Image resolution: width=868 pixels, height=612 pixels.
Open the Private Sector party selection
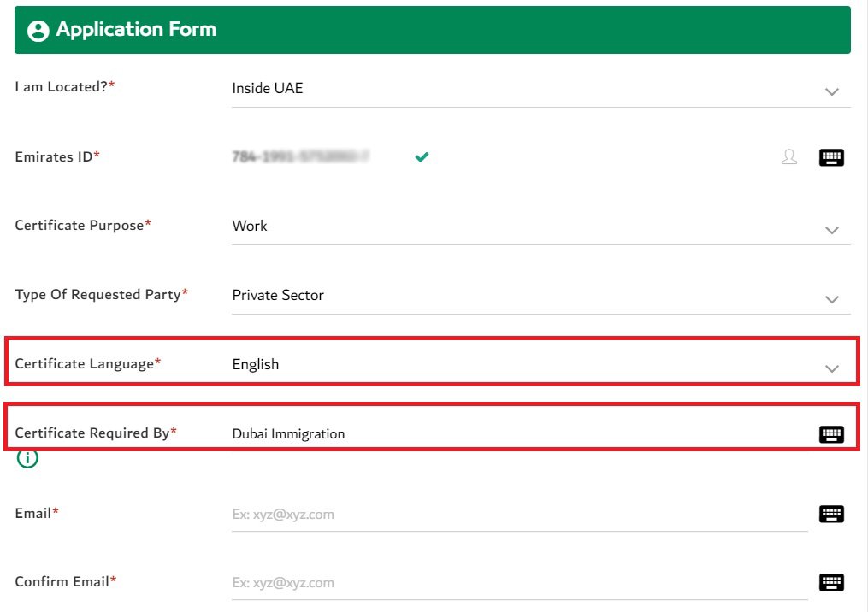278,295
